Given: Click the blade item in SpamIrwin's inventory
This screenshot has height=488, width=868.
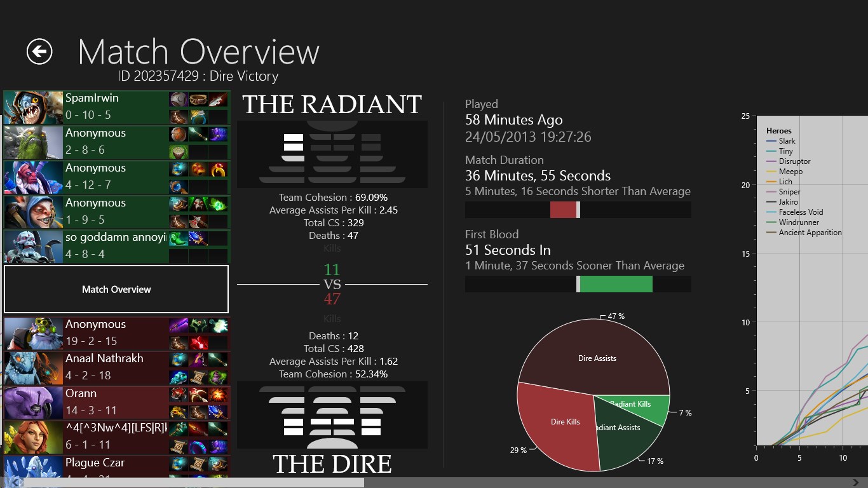Looking at the screenshot, I should coord(218,99).
